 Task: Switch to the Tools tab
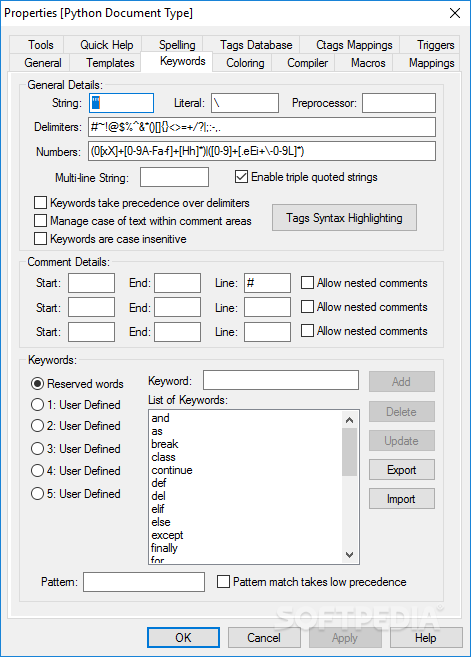pos(36,45)
